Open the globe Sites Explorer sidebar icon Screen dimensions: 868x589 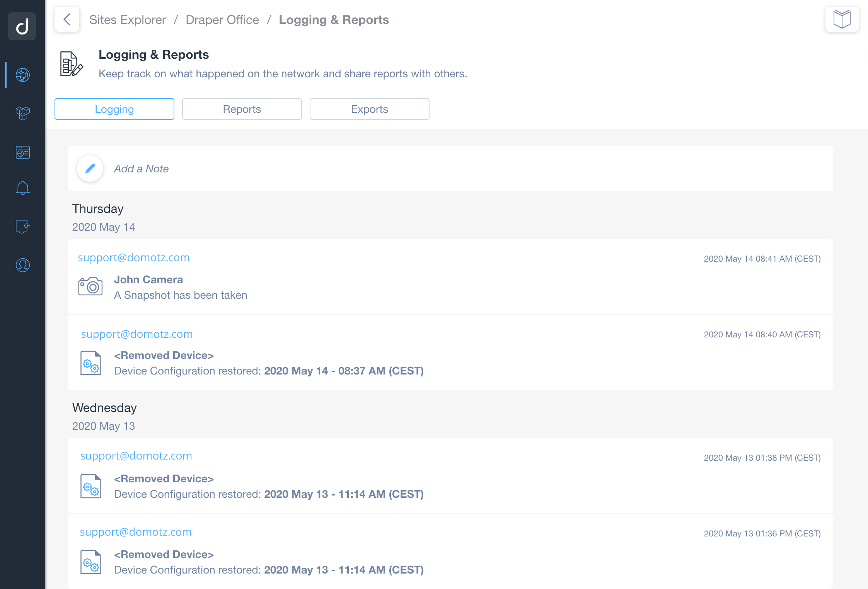pos(23,75)
